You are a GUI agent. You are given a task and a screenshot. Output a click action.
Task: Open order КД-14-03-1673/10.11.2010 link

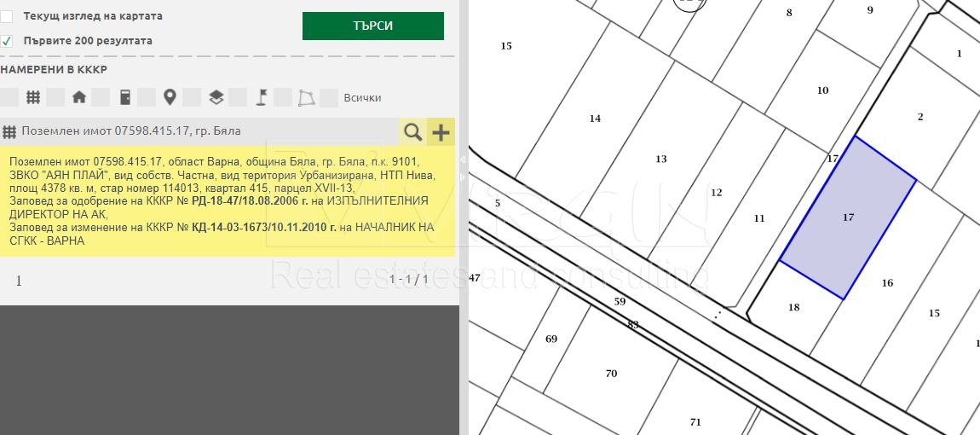pyautogui.click(x=263, y=227)
